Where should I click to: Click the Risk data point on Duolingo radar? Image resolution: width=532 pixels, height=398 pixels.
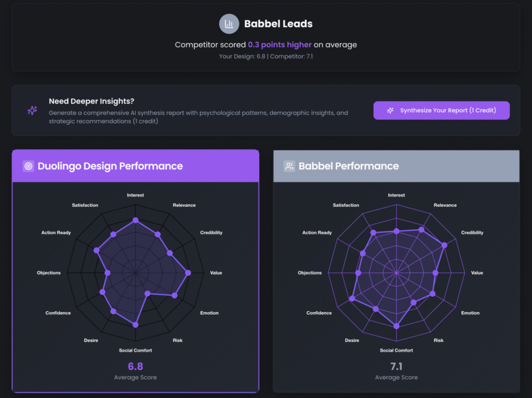(x=147, y=293)
